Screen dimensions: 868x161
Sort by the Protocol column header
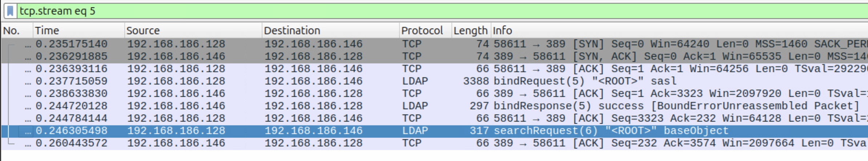pos(422,31)
